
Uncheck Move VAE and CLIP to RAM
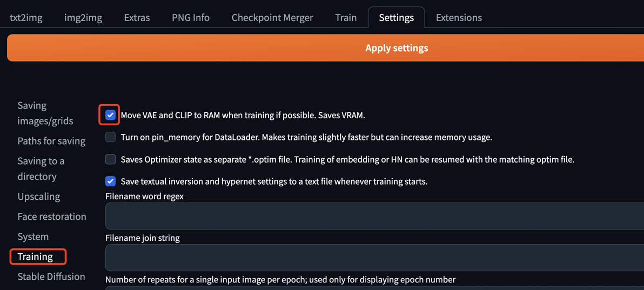tap(111, 115)
